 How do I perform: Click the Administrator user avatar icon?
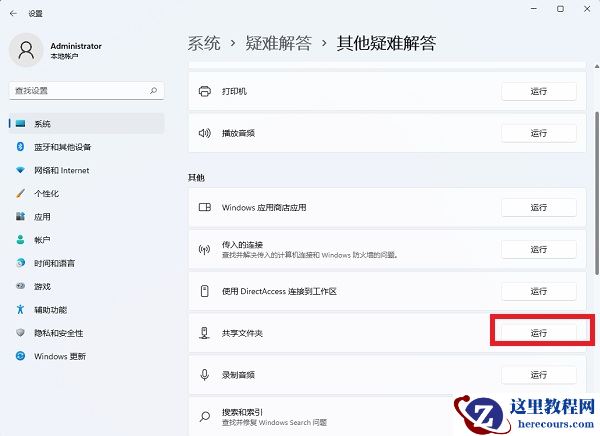(26, 50)
